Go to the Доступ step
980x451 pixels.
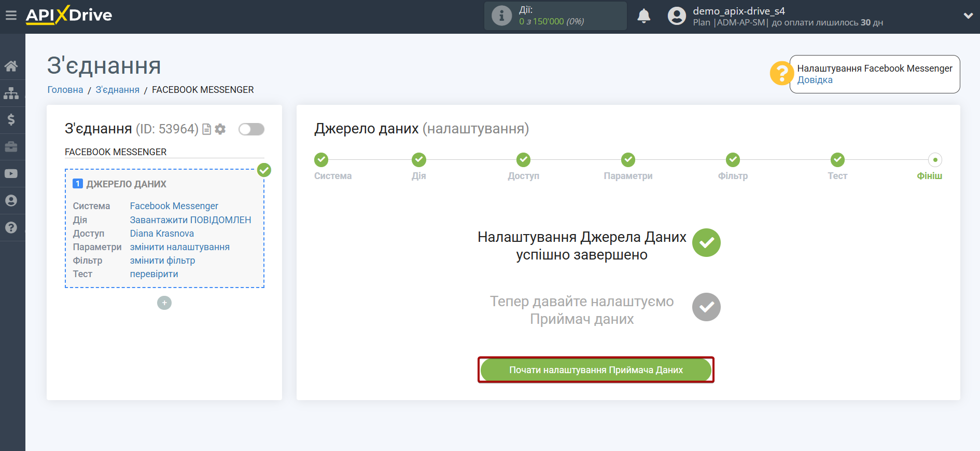coord(524,160)
